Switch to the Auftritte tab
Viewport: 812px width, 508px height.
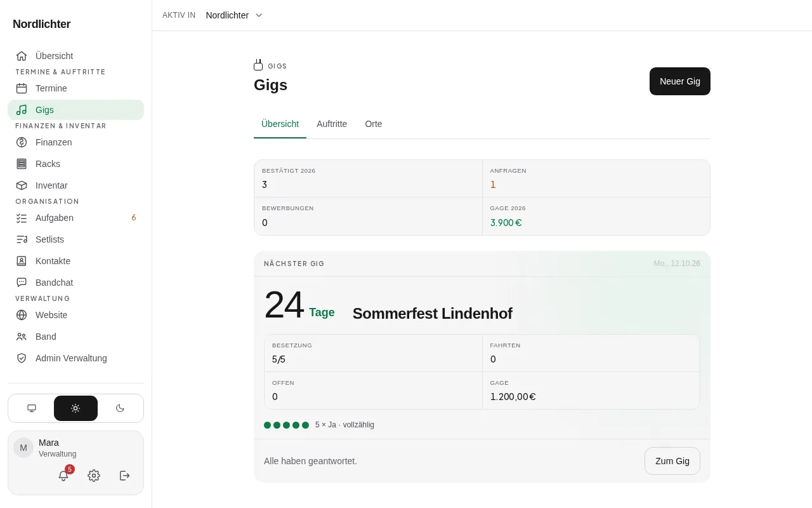point(332,124)
